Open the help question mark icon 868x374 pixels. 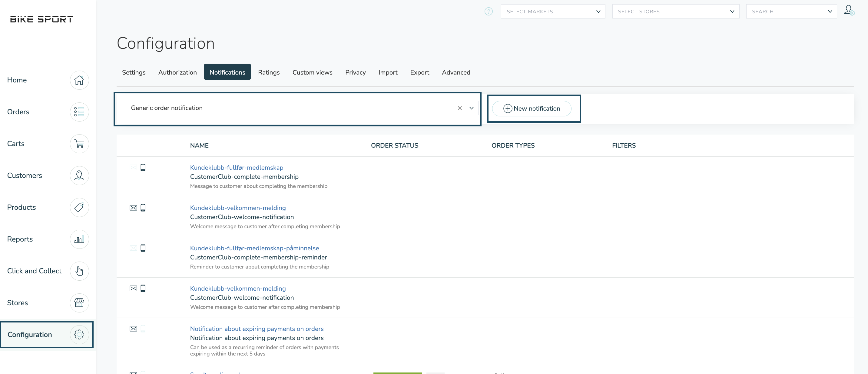click(488, 12)
